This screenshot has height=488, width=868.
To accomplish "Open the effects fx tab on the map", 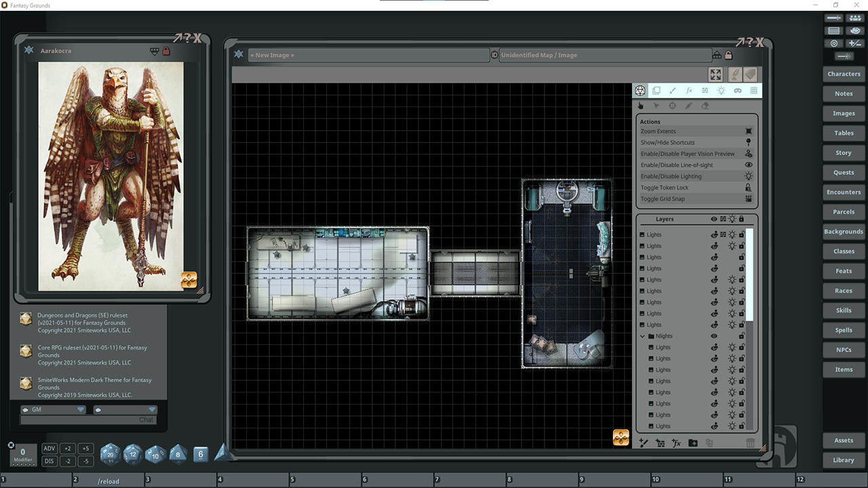I will coord(689,90).
